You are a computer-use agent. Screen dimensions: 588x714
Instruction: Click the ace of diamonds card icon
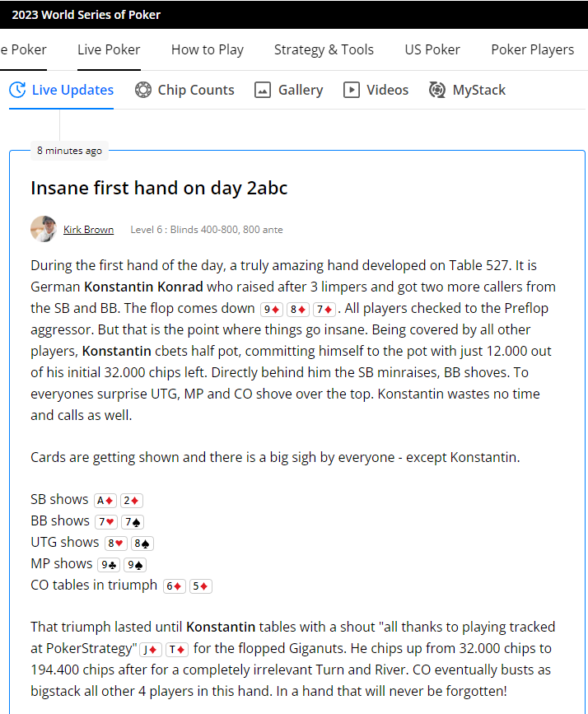coord(105,501)
